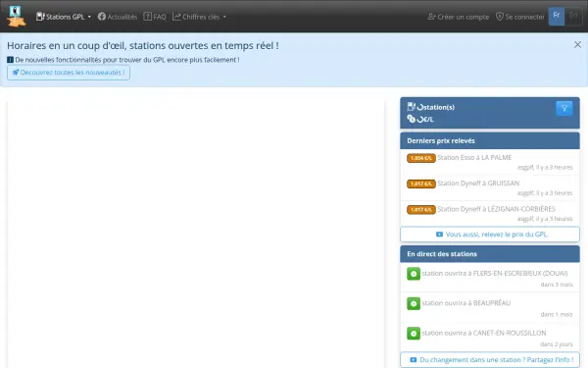
Task: Go to the FAQ page
Action: [155, 17]
